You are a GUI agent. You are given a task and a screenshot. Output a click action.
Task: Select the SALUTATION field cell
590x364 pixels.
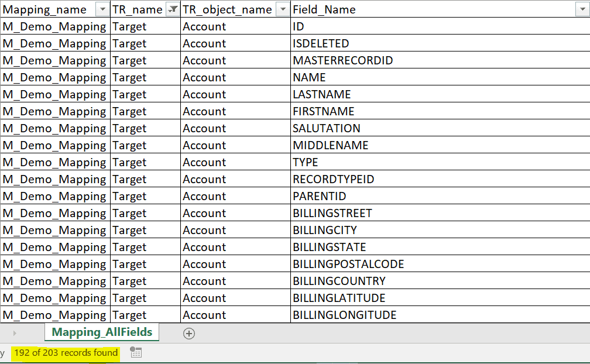pos(440,128)
